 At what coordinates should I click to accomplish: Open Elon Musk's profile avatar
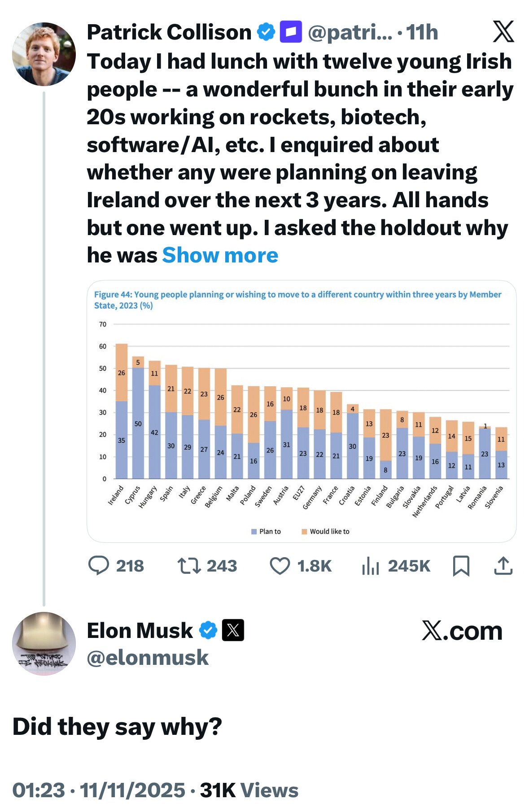tap(44, 643)
